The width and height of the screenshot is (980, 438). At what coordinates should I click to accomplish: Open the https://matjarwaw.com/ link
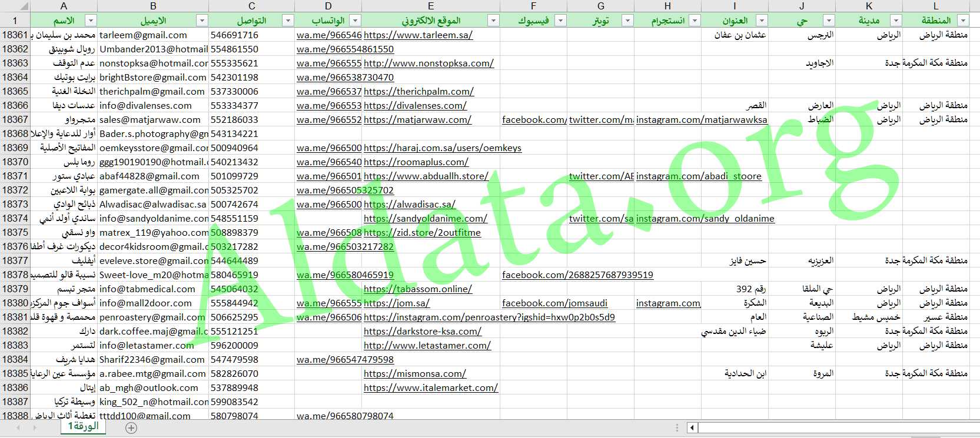[417, 120]
